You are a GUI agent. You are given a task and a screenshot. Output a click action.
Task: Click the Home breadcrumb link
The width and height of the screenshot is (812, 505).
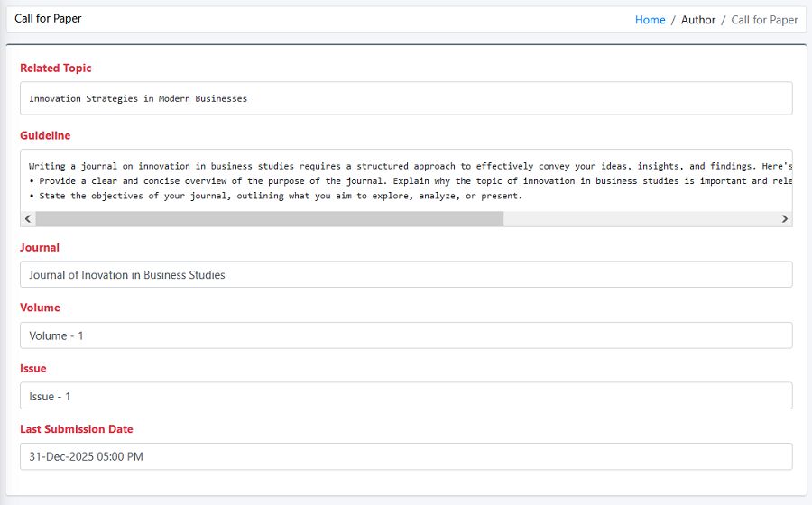pos(650,20)
